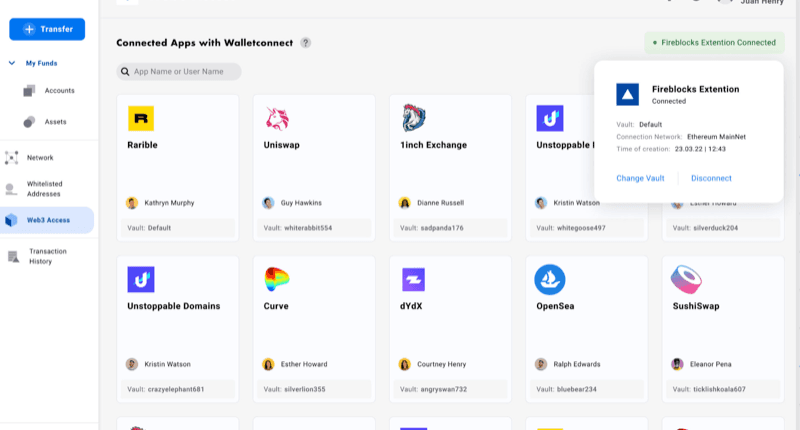This screenshot has height=430, width=800.
Task: Go to Network in sidebar
Action: [40, 158]
